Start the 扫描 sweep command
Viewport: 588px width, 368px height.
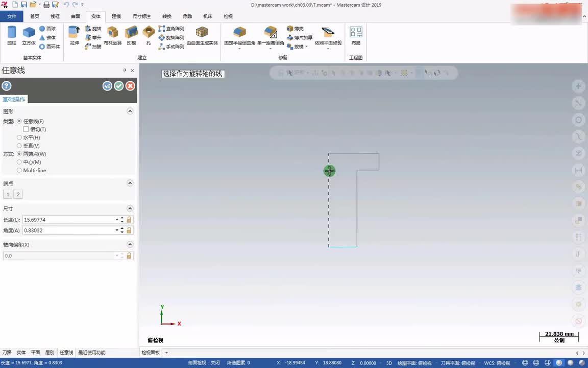coord(93,47)
